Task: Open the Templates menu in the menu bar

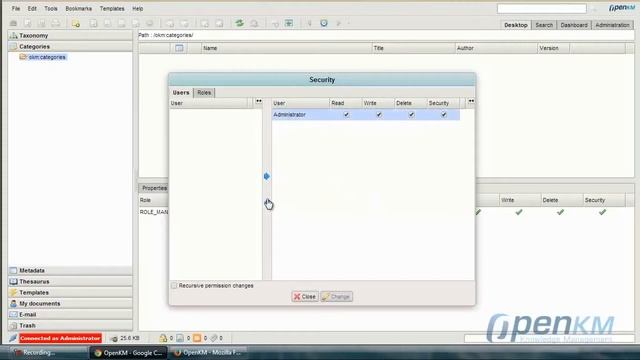Action: [112, 9]
